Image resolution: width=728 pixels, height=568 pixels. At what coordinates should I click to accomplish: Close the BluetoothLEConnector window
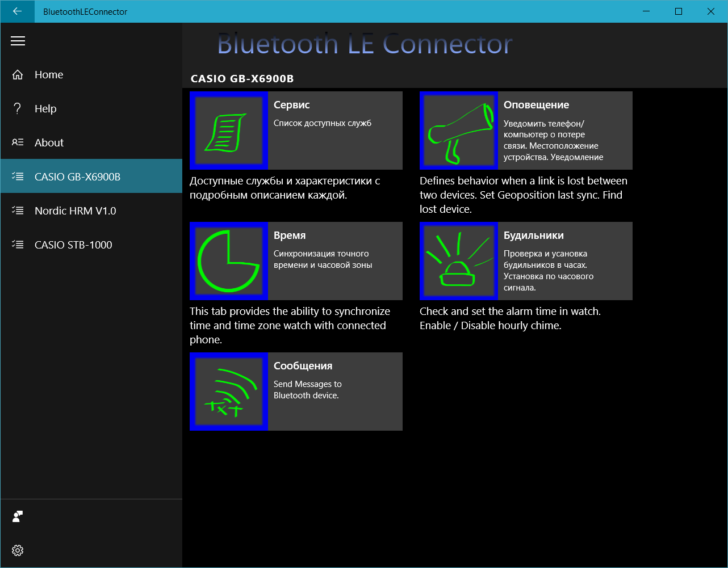pos(711,11)
